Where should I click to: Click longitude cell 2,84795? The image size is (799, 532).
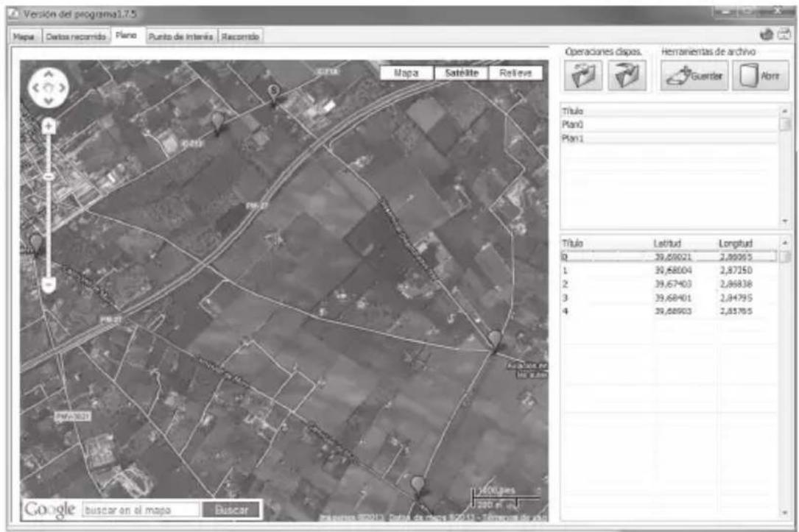click(x=736, y=298)
